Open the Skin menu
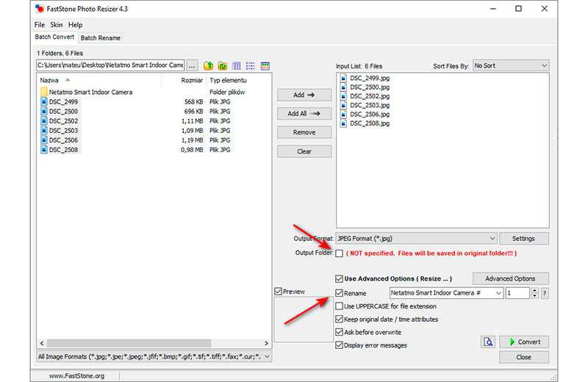Screen dimensions: 588x382 56,25
